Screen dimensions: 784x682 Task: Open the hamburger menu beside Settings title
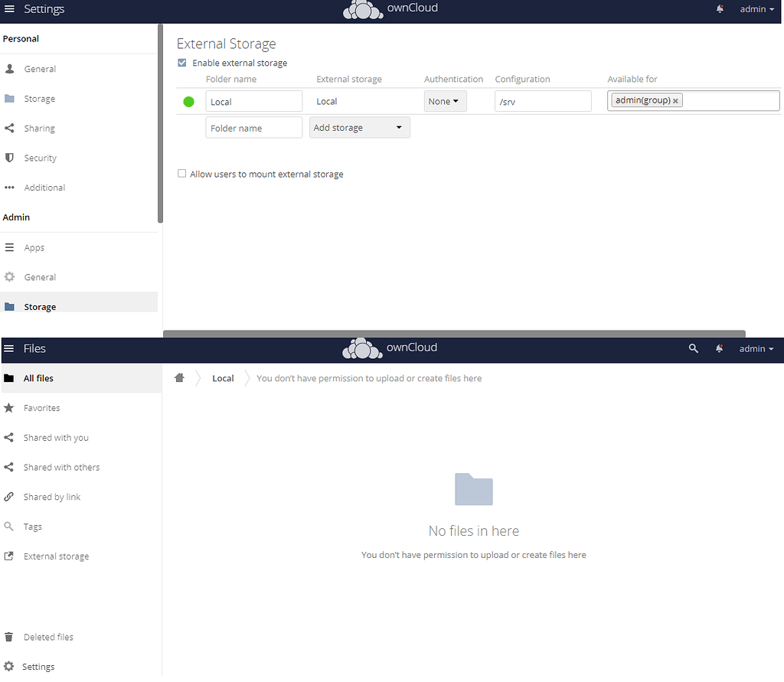click(9, 9)
